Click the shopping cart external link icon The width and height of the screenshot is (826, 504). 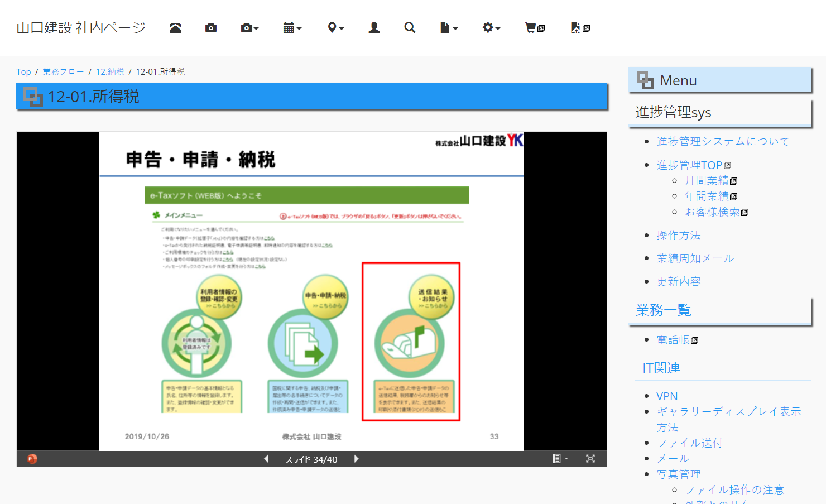coord(535,27)
